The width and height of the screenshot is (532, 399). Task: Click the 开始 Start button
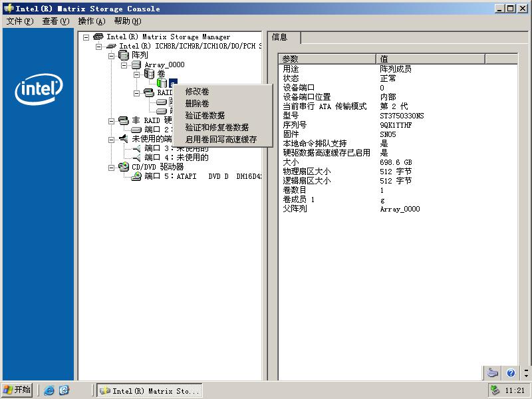[x=17, y=390]
